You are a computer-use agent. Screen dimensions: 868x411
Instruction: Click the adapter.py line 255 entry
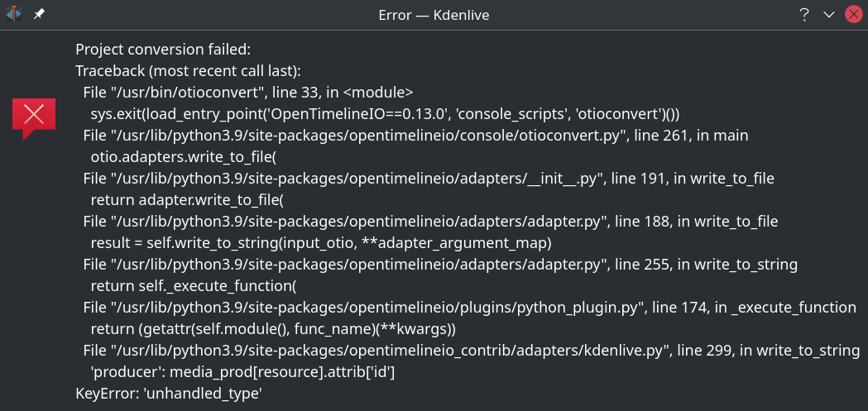pyautogui.click(x=440, y=265)
